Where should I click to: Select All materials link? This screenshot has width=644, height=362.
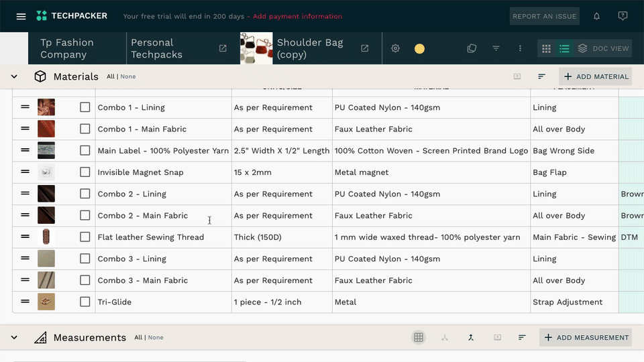click(x=111, y=76)
